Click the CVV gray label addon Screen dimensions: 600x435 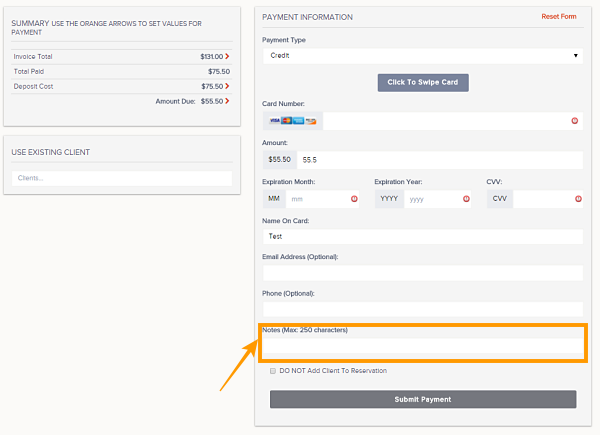(x=500, y=199)
